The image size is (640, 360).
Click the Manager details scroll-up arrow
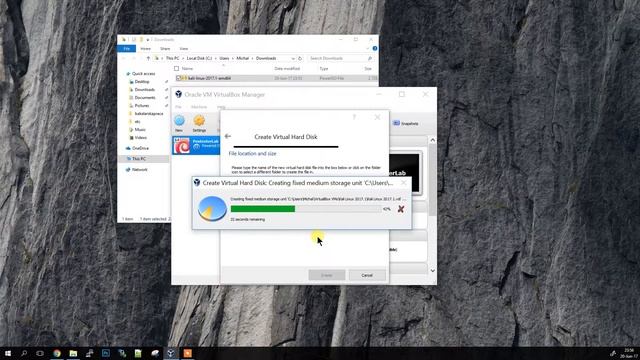point(432,140)
